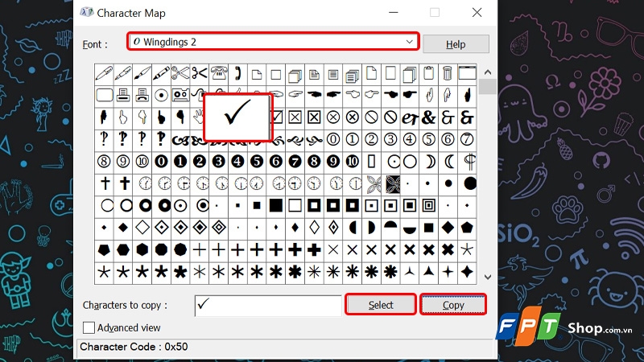Pick the black circled 4 glyph
The image size is (644, 362).
coord(237,162)
